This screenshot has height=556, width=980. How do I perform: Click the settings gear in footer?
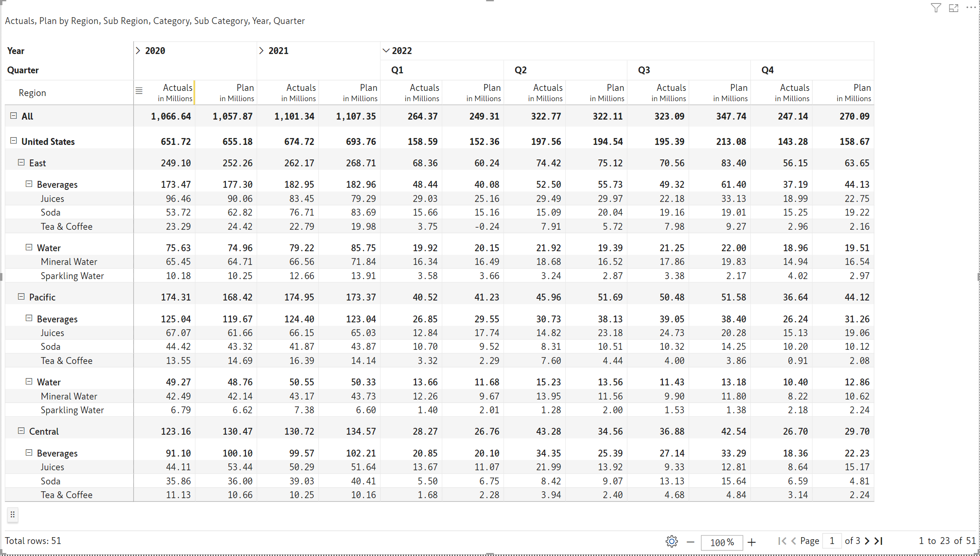pyautogui.click(x=671, y=541)
